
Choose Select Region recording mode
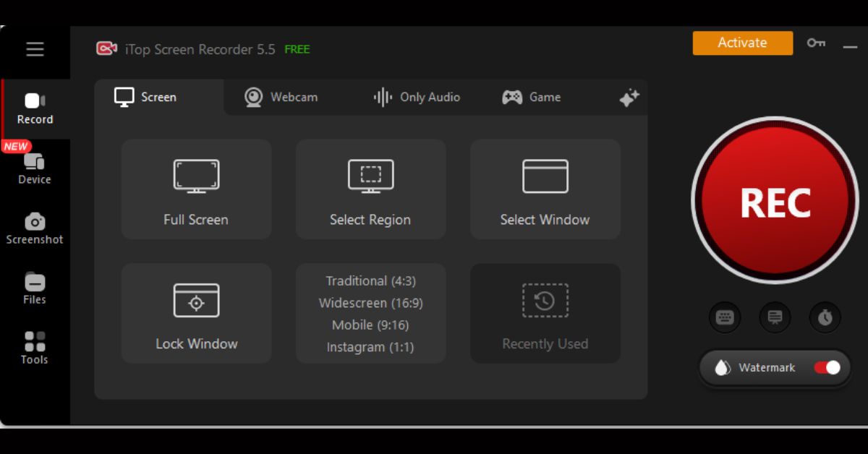[x=370, y=189]
